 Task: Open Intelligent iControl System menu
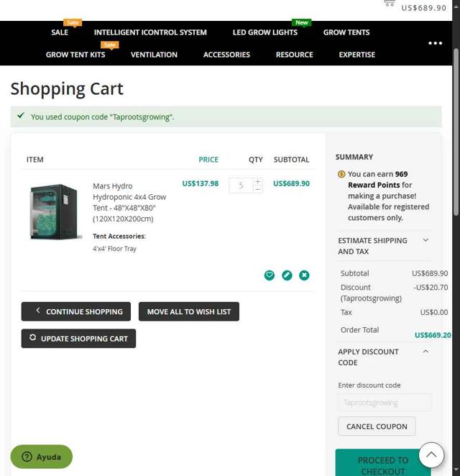coord(150,32)
